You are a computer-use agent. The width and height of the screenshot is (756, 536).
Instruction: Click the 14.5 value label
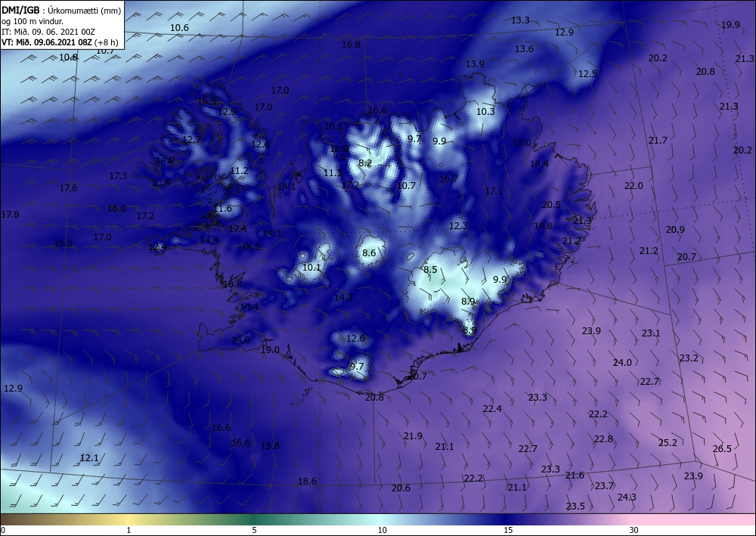click(x=251, y=246)
